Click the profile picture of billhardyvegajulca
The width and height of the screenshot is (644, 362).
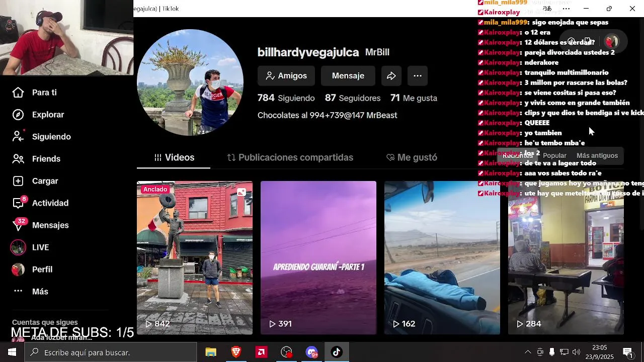point(190,82)
